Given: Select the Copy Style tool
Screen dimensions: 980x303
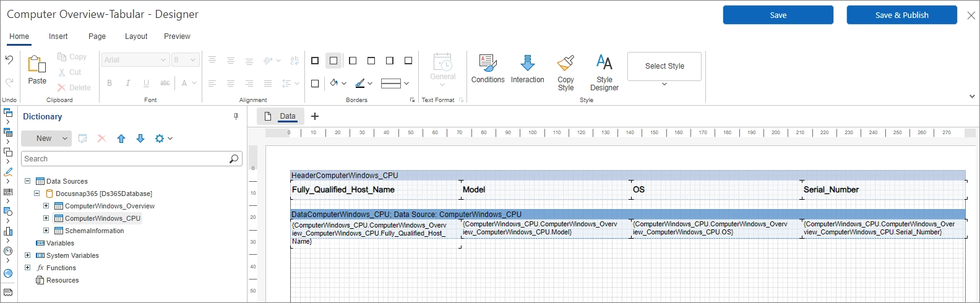Looking at the screenshot, I should [565, 64].
